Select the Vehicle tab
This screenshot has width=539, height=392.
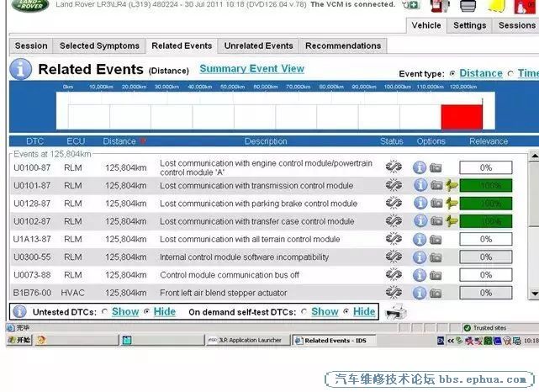click(x=426, y=25)
